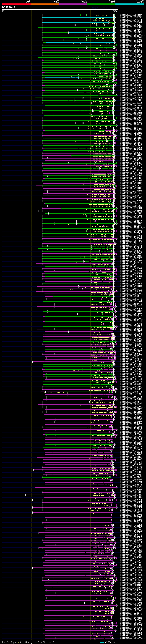
Task: Click the cyan ~100% identity legend segment
Action: [x=130, y=4]
